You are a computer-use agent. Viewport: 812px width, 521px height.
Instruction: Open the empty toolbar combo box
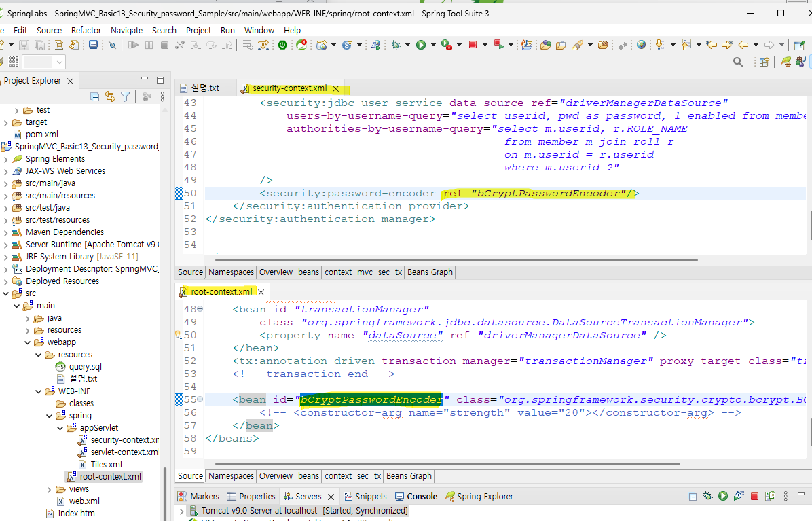pyautogui.click(x=44, y=62)
